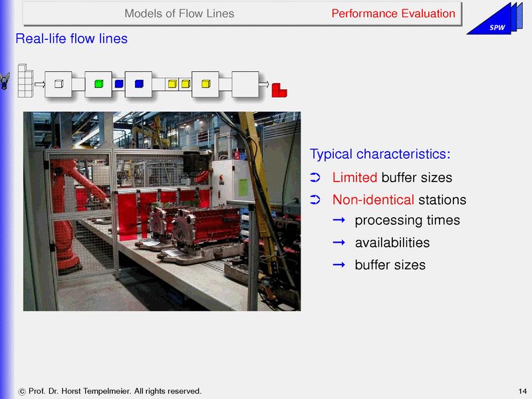Click the bullet arrow beside 'Limited buffer sizes'
Image resolution: width=532 pixels, height=399 pixels.
316,178
